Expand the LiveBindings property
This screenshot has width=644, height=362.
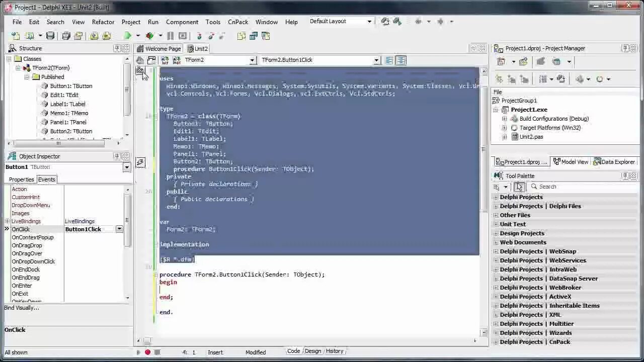click(7, 221)
